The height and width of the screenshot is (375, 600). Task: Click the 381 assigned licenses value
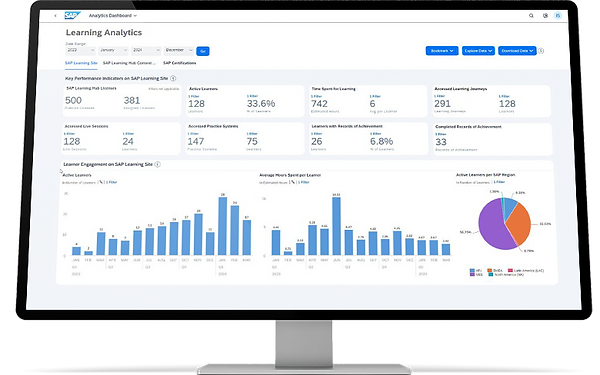[132, 101]
